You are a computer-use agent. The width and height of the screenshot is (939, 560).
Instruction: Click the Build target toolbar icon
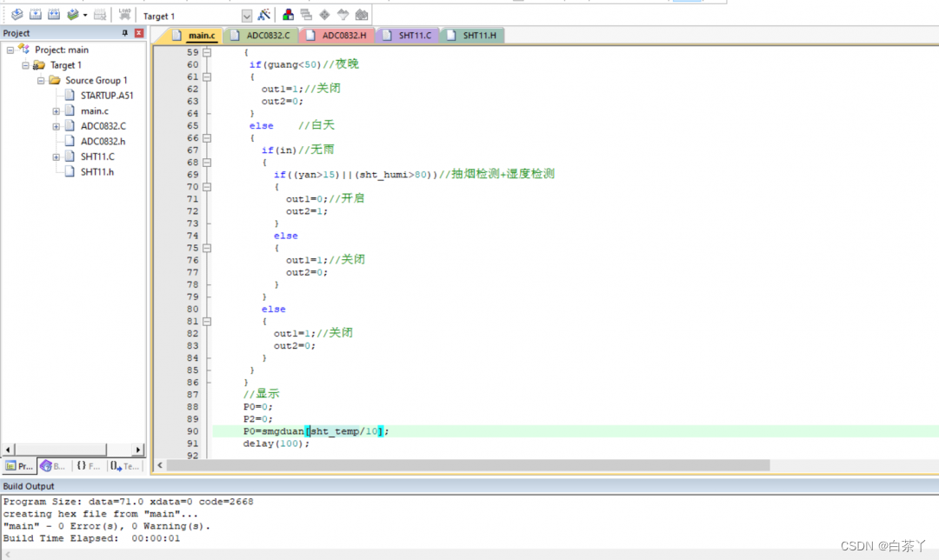[x=36, y=15]
